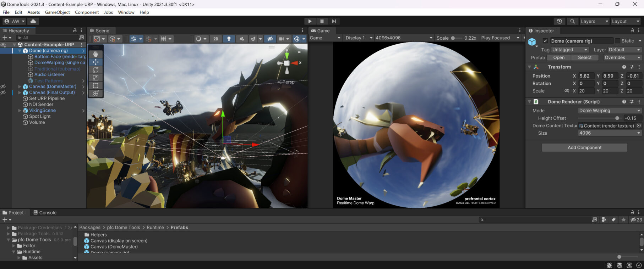Select the Move tool in Scene
Image resolution: width=644 pixels, height=269 pixels.
point(95,62)
